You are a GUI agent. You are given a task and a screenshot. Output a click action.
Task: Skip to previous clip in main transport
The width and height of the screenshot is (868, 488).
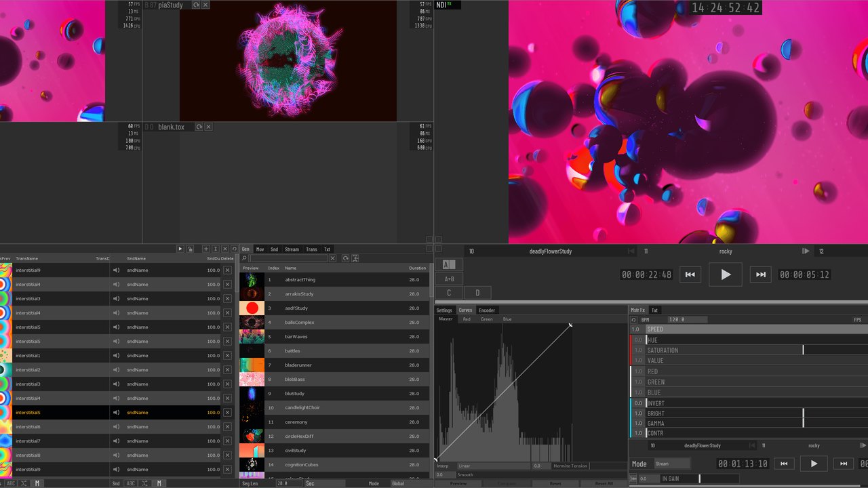[690, 274]
